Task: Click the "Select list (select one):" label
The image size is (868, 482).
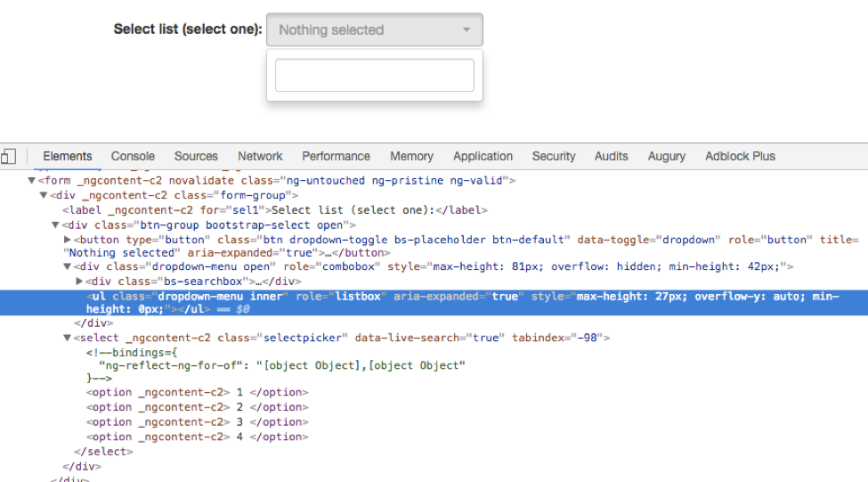Action: 188,30
